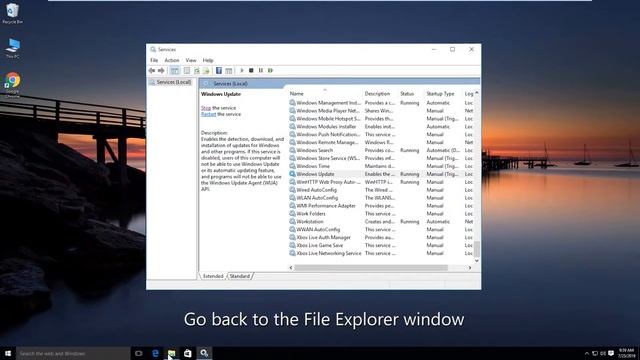Viewport: 640px width, 360px height.
Task: Open the View menu
Action: pyautogui.click(x=191, y=60)
